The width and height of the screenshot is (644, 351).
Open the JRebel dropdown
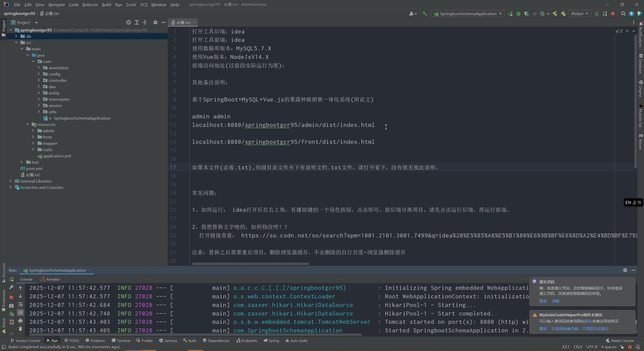pos(579,14)
